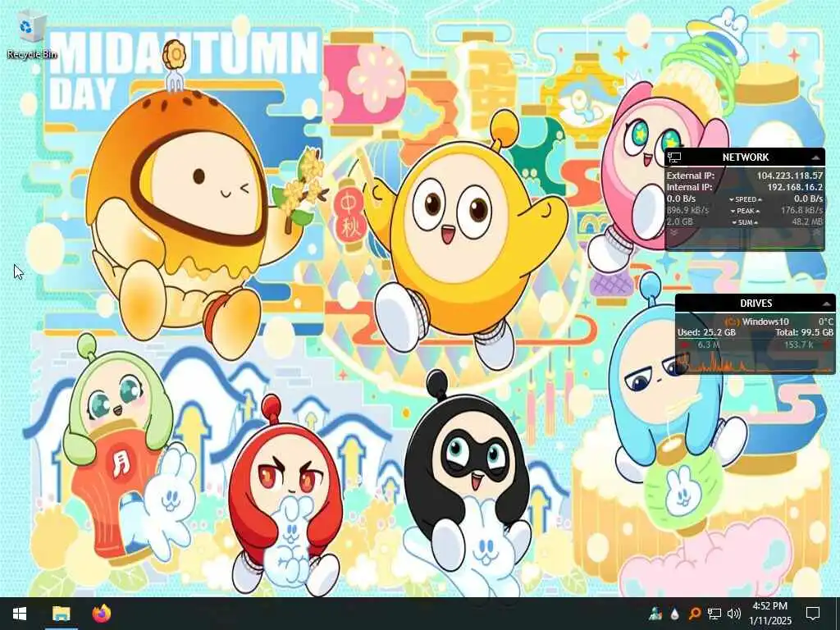Collapse the DRIVES widget with its arrow
This screenshot has height=630, width=840.
coord(827,304)
